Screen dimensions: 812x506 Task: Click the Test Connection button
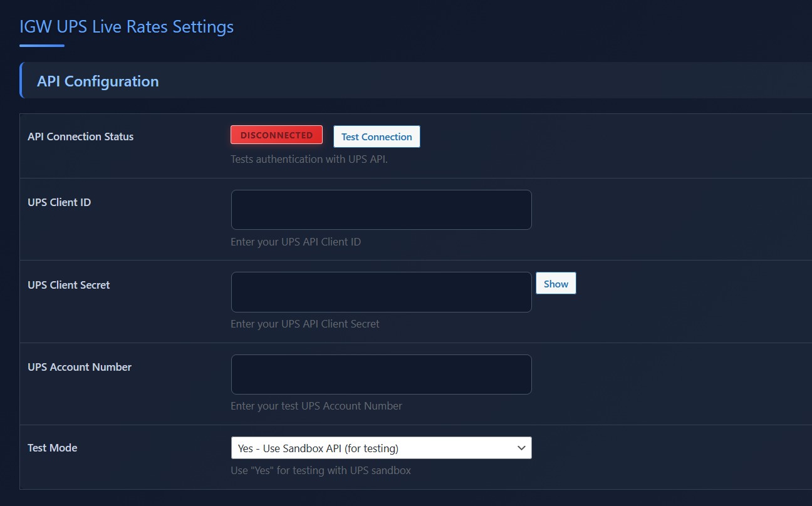tap(377, 137)
